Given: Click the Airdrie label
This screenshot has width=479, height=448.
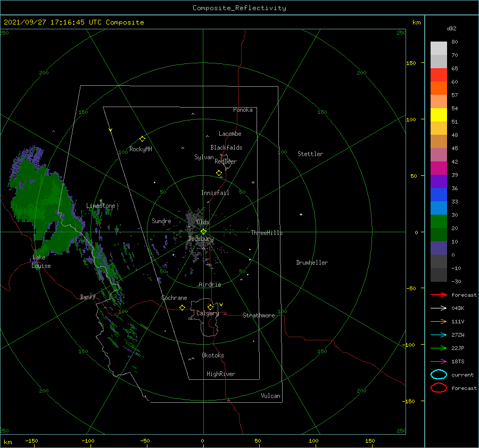Looking at the screenshot, I should click(210, 284).
